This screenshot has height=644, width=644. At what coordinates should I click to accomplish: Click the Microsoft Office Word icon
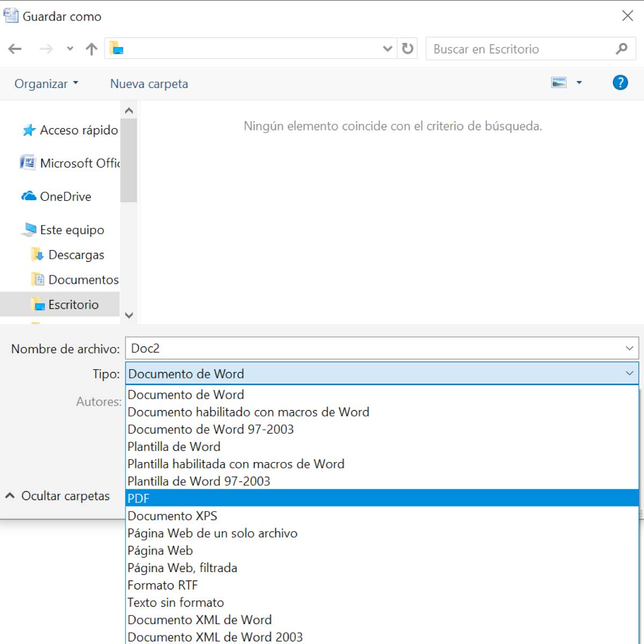coord(28,162)
